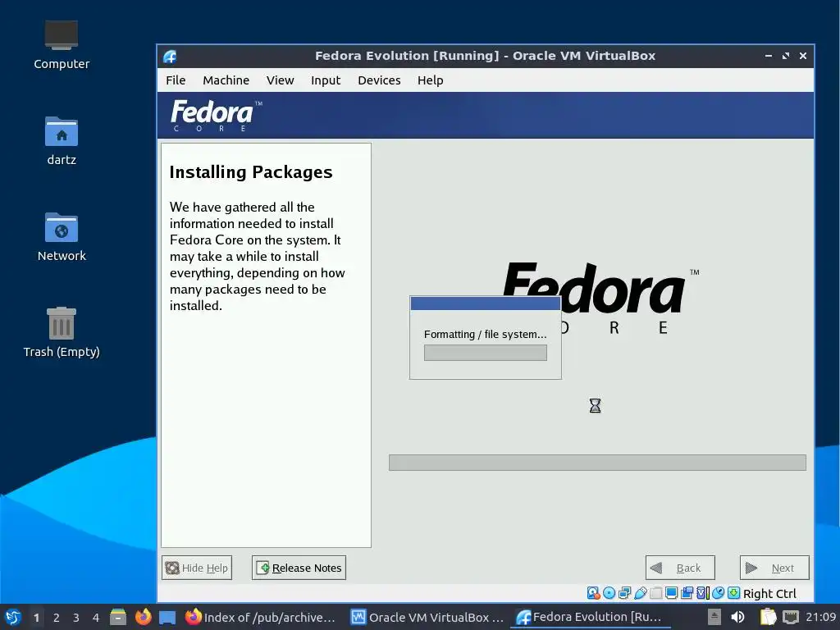840x630 pixels.
Task: Click the VirtualBox window title bar app icon
Action: (170, 56)
